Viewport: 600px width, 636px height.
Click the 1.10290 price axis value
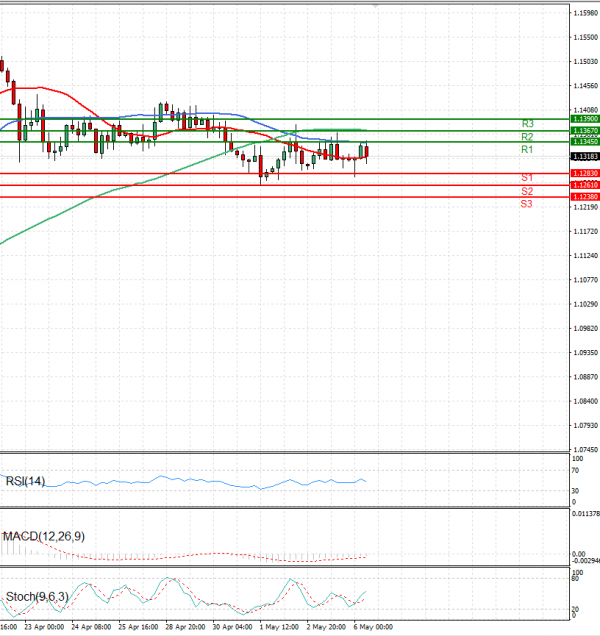[586, 304]
